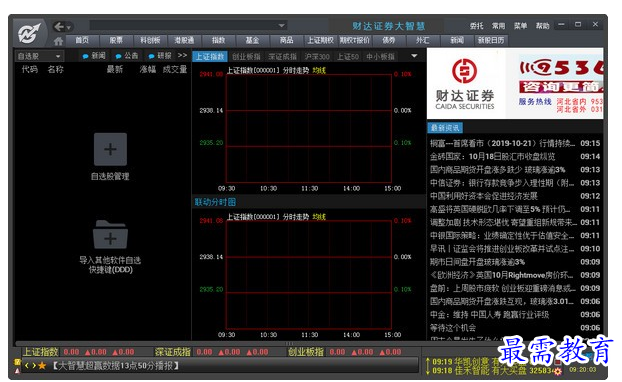The width and height of the screenshot is (622, 382).
Task: Open the 菜单 menu
Action: (520, 26)
